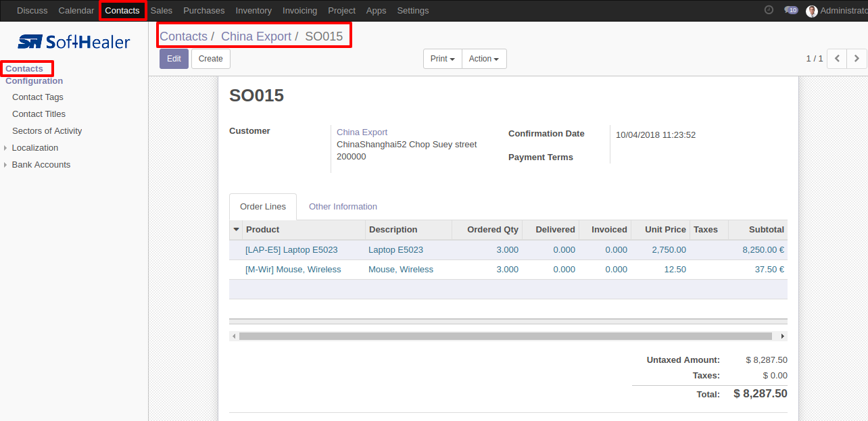Screen dimensions: 868x421
Task: Open Configuration in the sidebar
Action: (x=34, y=81)
